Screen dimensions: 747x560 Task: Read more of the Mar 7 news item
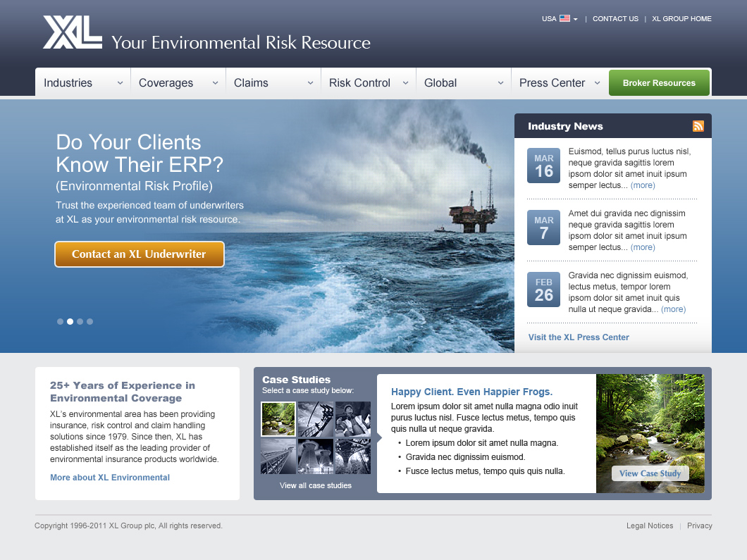pyautogui.click(x=643, y=247)
